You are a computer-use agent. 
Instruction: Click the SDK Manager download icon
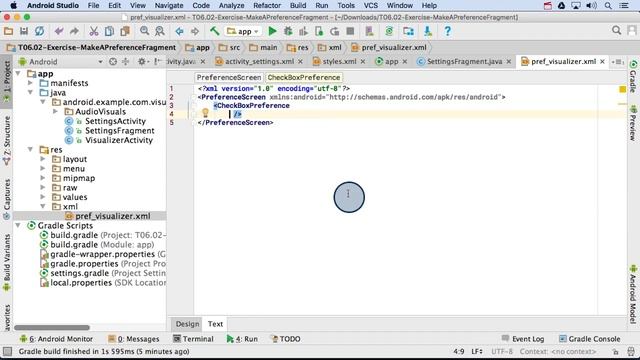[427, 31]
